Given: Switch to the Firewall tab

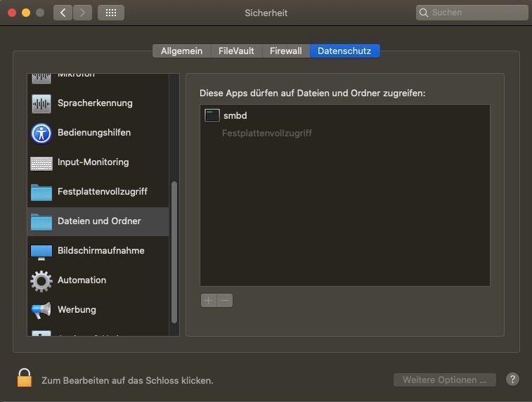Looking at the screenshot, I should tap(286, 51).
